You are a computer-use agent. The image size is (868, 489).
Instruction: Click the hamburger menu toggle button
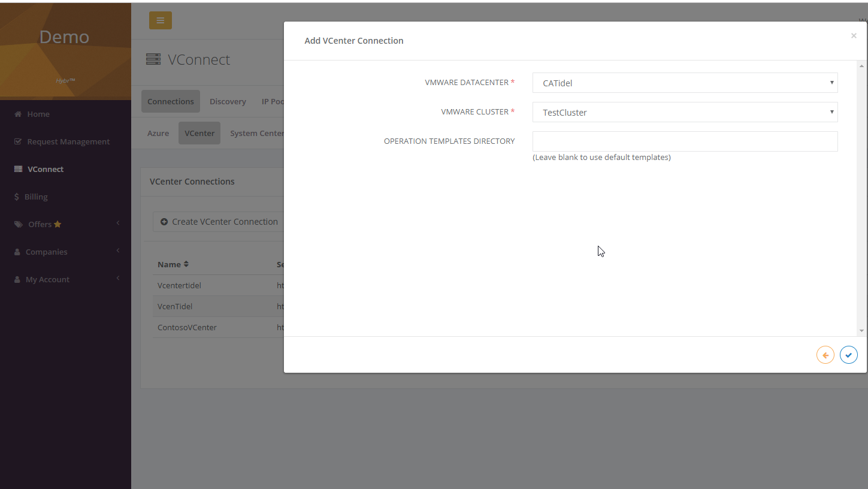[x=160, y=20]
